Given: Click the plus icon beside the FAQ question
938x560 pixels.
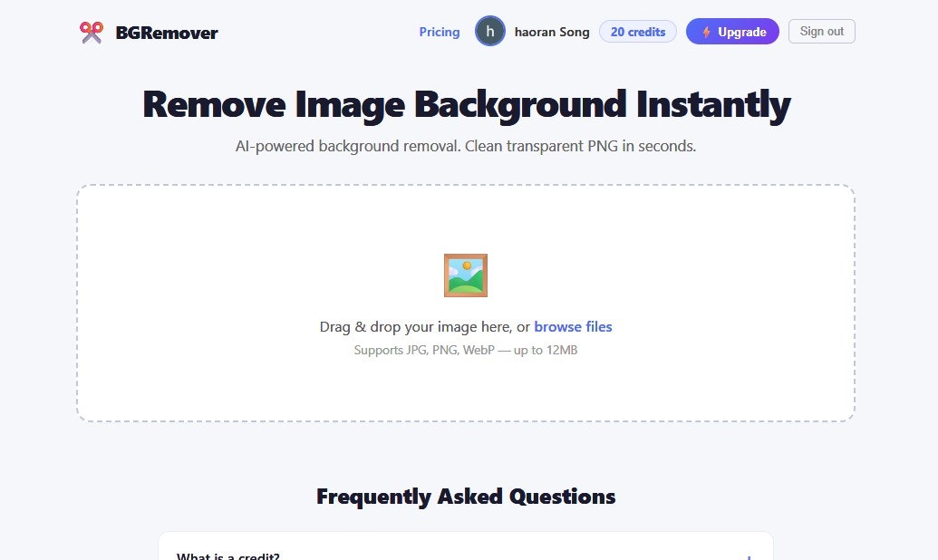Looking at the screenshot, I should (x=747, y=557).
